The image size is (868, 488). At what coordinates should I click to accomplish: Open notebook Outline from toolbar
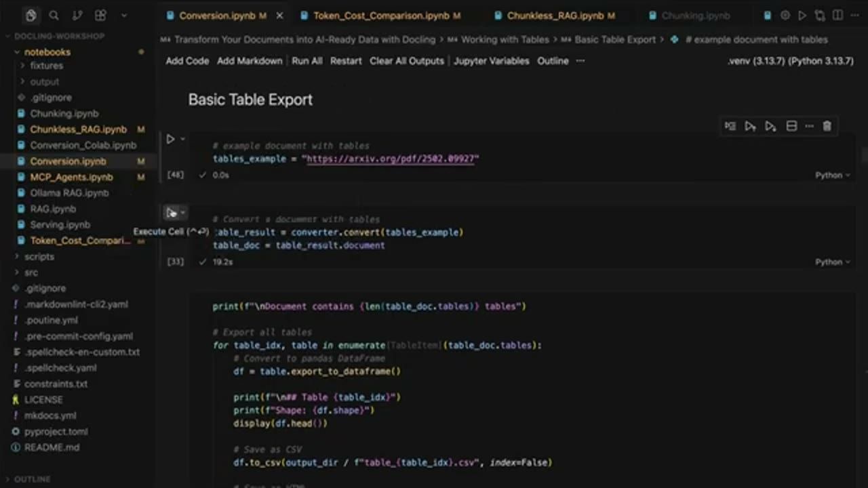pyautogui.click(x=553, y=60)
